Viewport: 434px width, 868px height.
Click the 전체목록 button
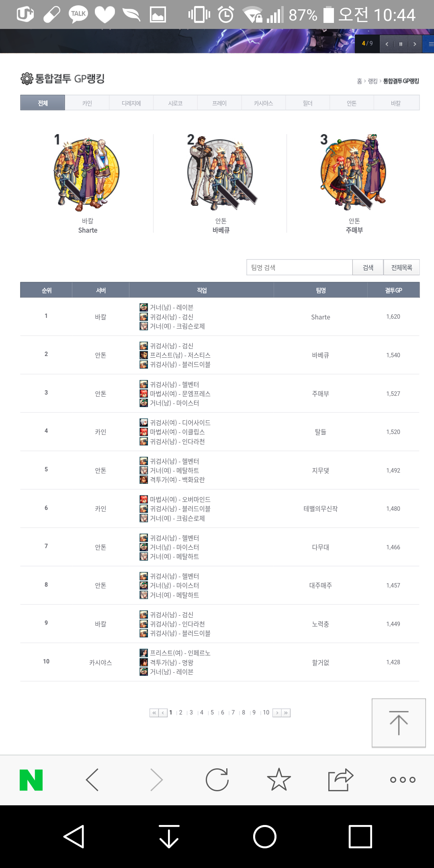[401, 268]
